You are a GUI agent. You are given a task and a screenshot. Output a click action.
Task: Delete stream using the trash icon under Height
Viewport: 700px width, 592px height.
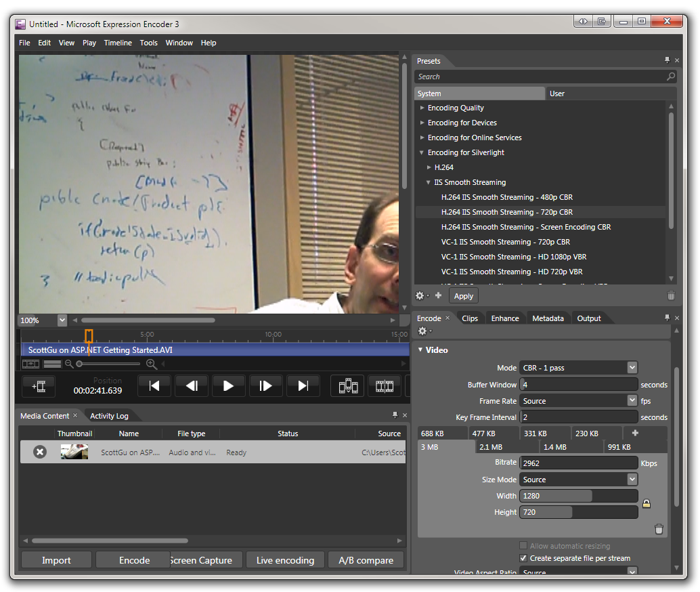coord(659,529)
